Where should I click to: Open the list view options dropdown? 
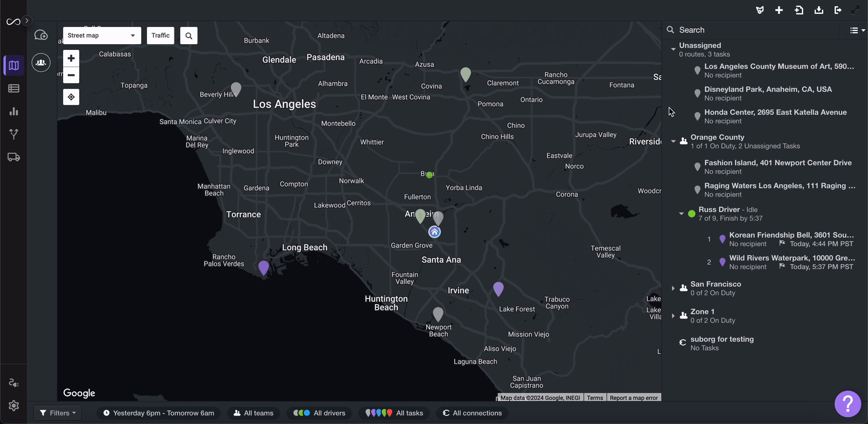click(857, 30)
